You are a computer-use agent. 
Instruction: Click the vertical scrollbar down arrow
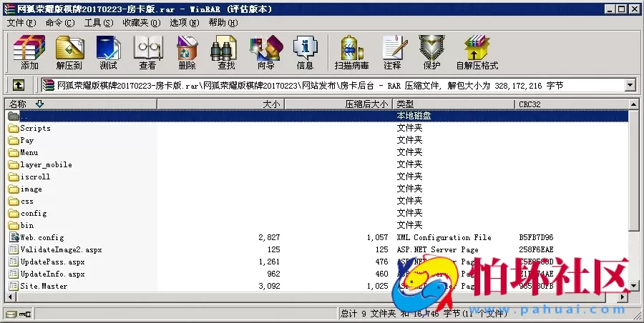[x=634, y=286]
